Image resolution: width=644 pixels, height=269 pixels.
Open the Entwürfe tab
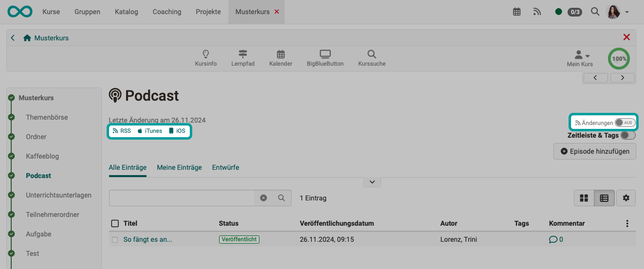coord(225,167)
